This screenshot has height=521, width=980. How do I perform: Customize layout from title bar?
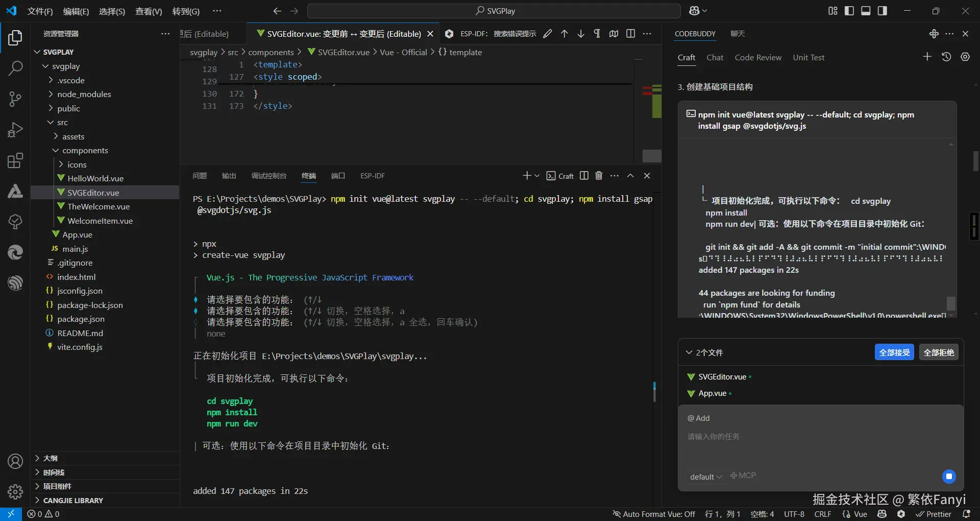pyautogui.click(x=833, y=11)
